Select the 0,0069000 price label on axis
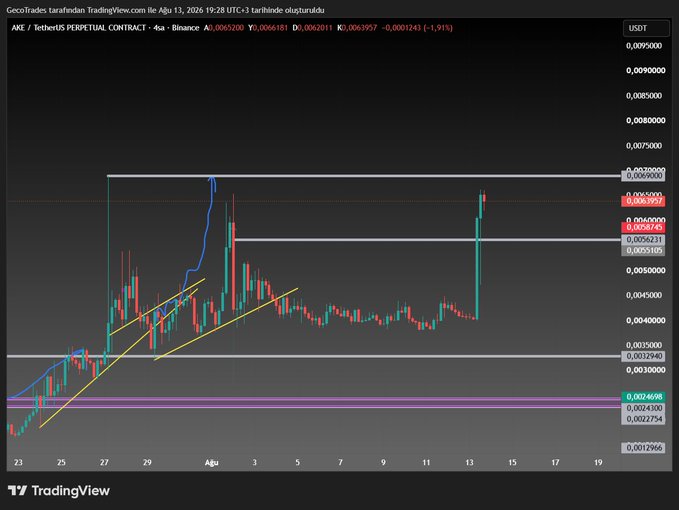679x510 pixels. tap(643, 176)
